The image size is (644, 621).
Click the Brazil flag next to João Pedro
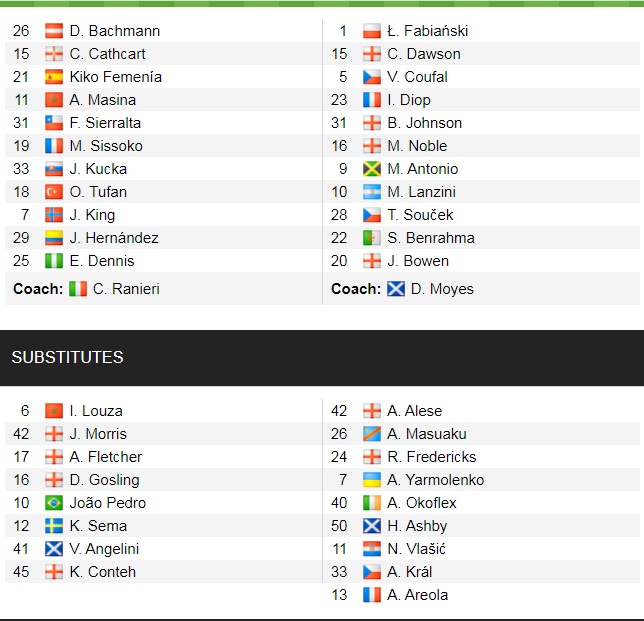point(54,503)
